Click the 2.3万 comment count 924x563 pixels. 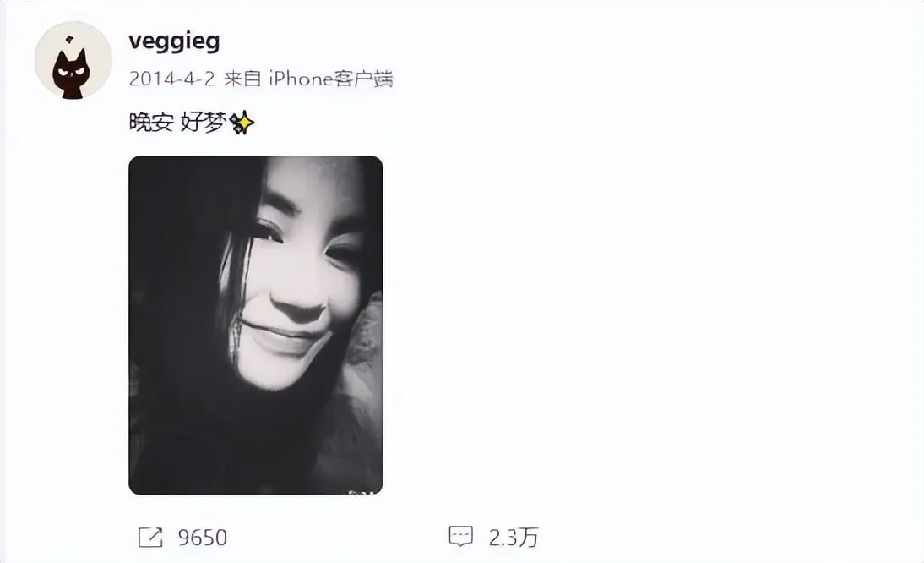coord(514,537)
